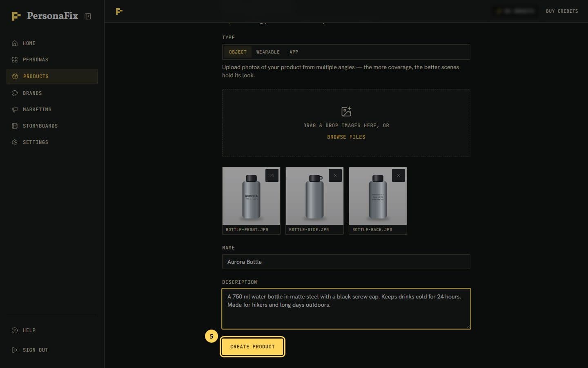
Task: Click the Name input field
Action: pyautogui.click(x=346, y=262)
